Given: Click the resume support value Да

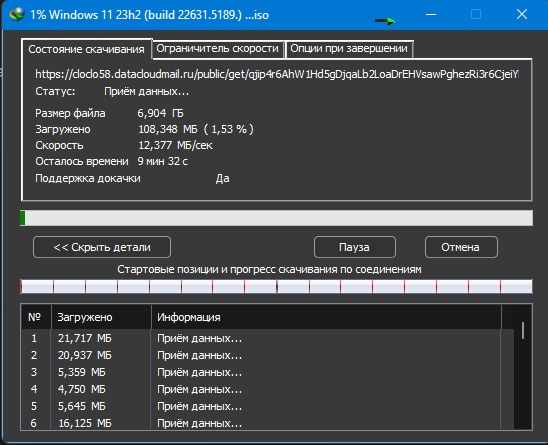Looking at the screenshot, I should click(x=223, y=178).
